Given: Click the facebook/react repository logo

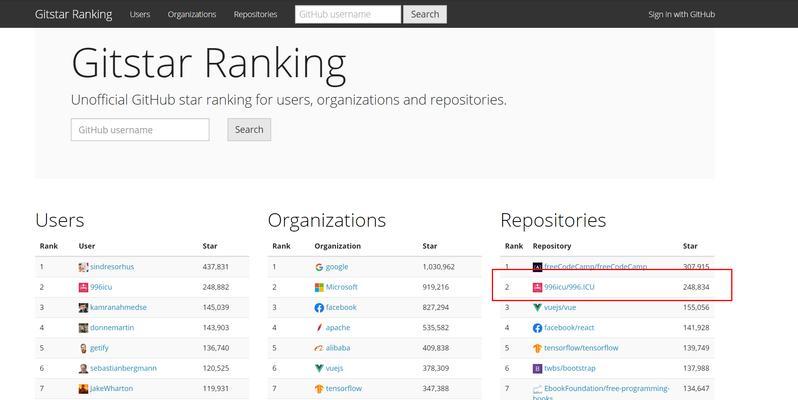Looking at the screenshot, I should click(537, 328).
